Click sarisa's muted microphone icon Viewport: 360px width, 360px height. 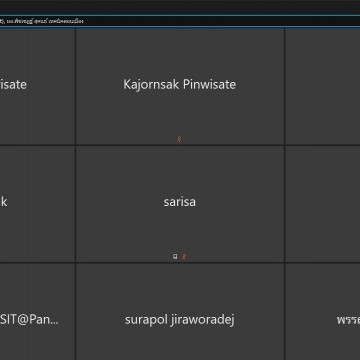(x=184, y=256)
